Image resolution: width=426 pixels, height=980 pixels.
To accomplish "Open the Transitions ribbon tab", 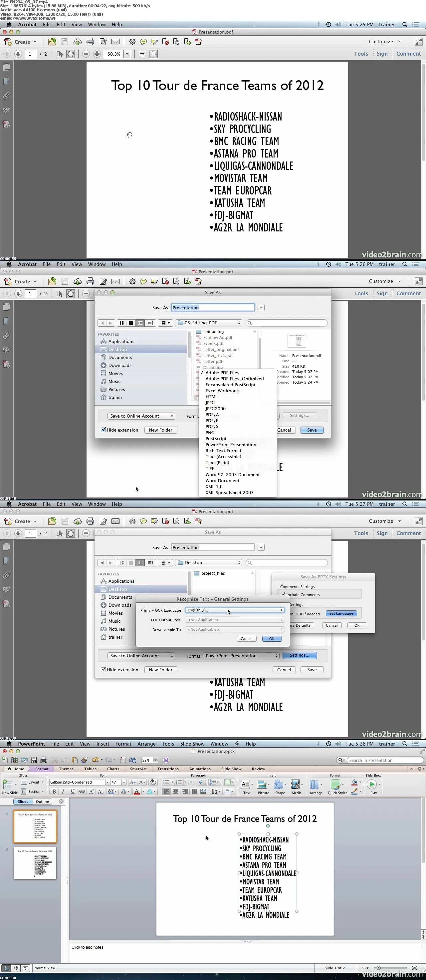I will click(x=168, y=769).
